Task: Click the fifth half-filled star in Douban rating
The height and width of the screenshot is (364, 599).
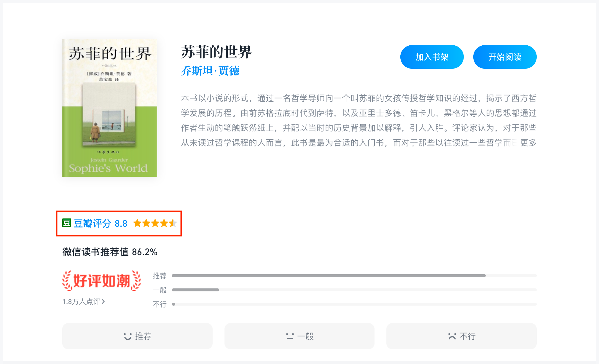Action: click(x=173, y=223)
